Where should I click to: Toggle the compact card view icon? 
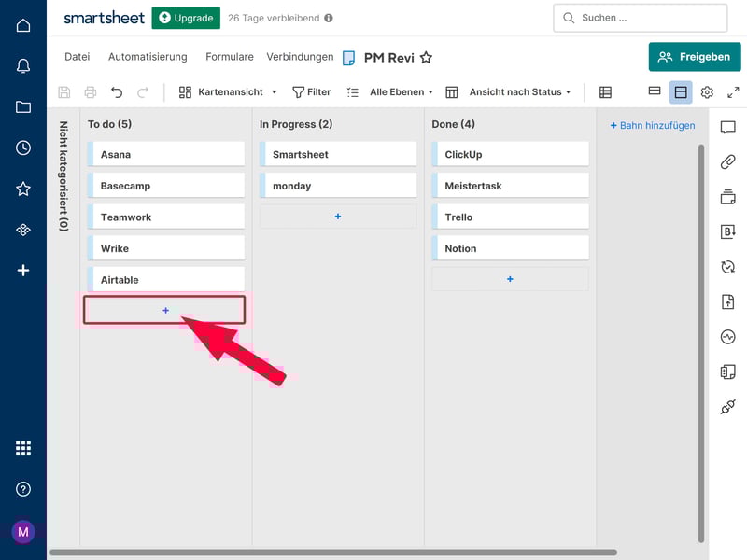click(x=655, y=91)
